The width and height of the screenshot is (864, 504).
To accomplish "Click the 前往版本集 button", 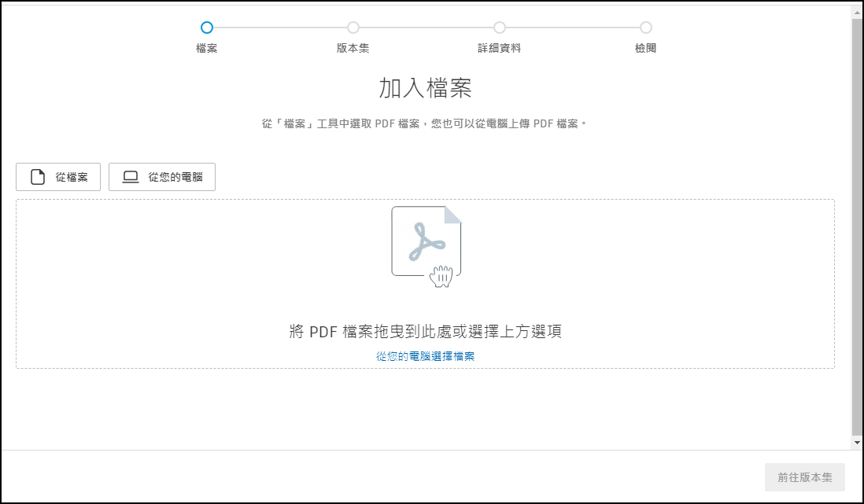I will [x=805, y=476].
